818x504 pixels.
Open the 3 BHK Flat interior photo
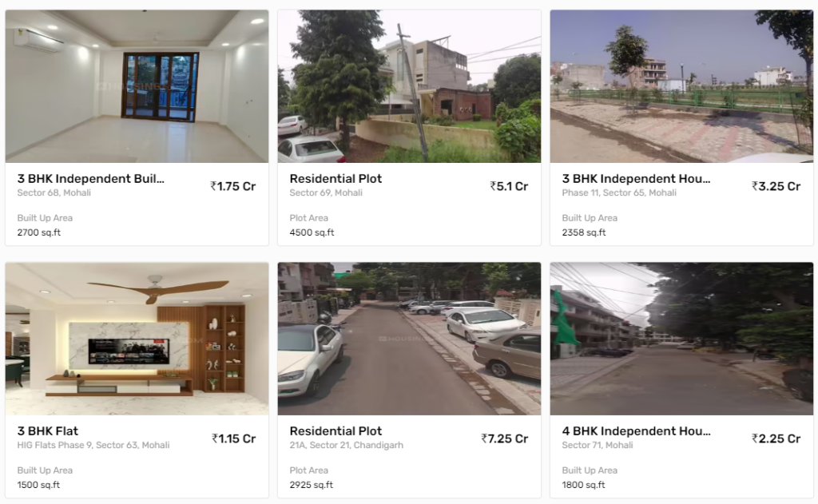[137, 339]
